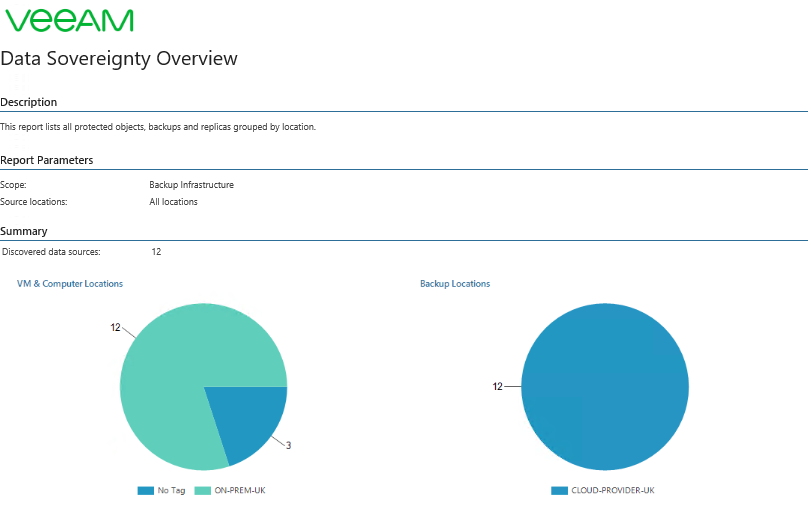The height and width of the screenshot is (506, 811).
Task: Click the 12 data label on Backup Locations pie
Action: tap(498, 386)
